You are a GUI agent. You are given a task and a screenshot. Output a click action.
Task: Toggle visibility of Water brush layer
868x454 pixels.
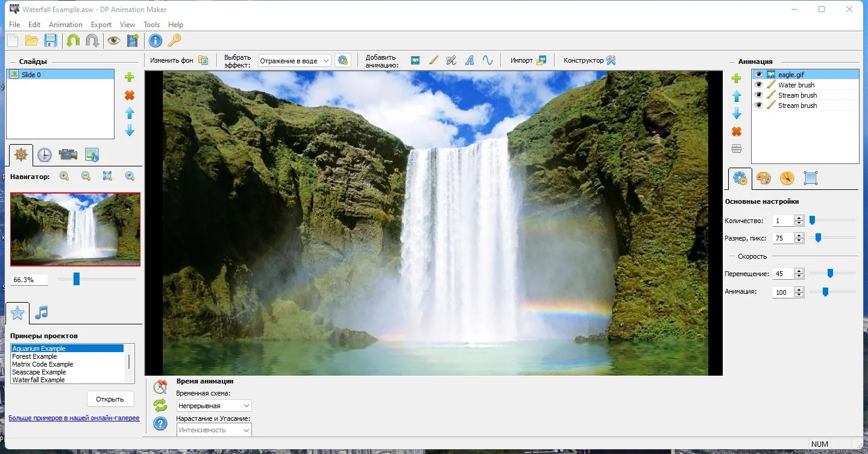point(758,85)
